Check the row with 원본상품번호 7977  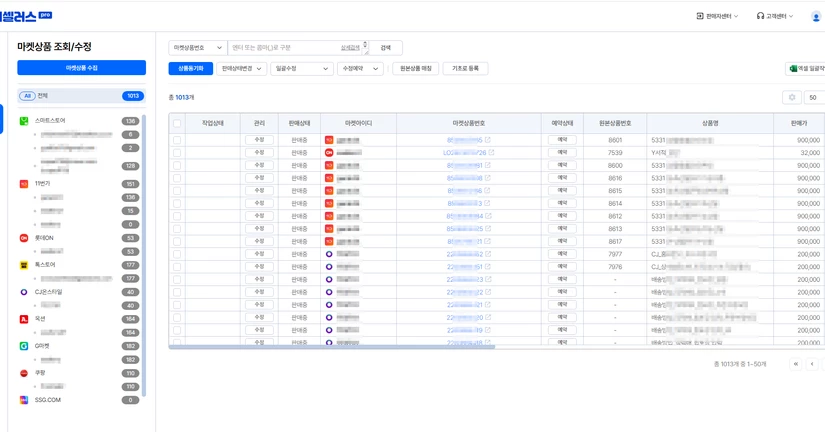pos(177,254)
